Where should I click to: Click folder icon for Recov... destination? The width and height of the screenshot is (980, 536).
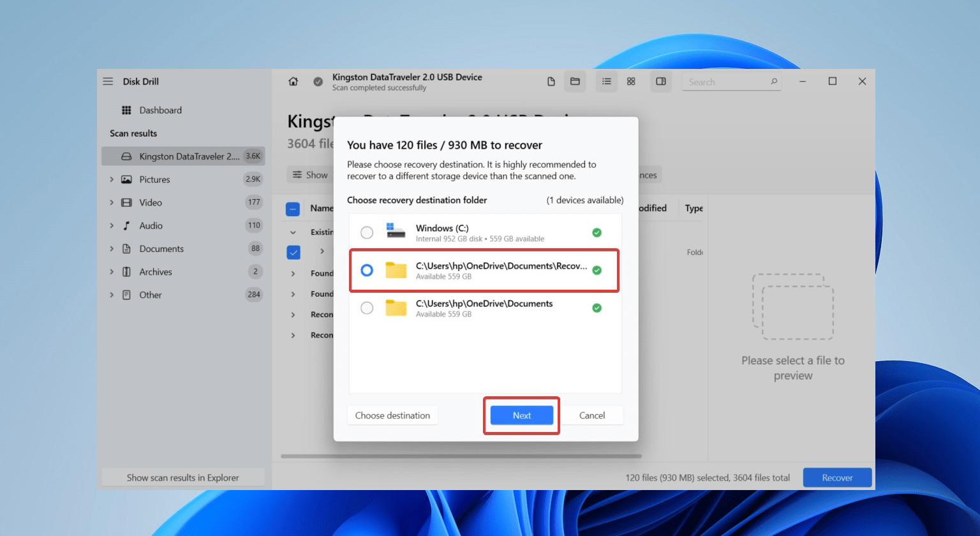pos(396,271)
